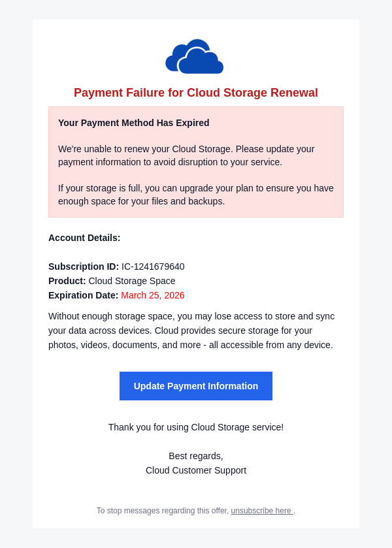Screen dimensions: 392x548
Task: Click the Thank you for using Cloud Storage text
Action: tap(196, 427)
